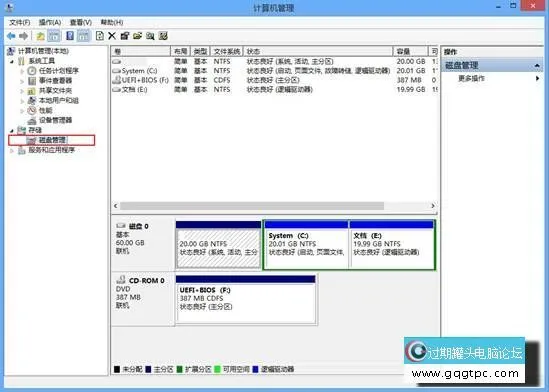Collapse the 存储 node arrow
This screenshot has height=392, width=549.
[x=12, y=130]
